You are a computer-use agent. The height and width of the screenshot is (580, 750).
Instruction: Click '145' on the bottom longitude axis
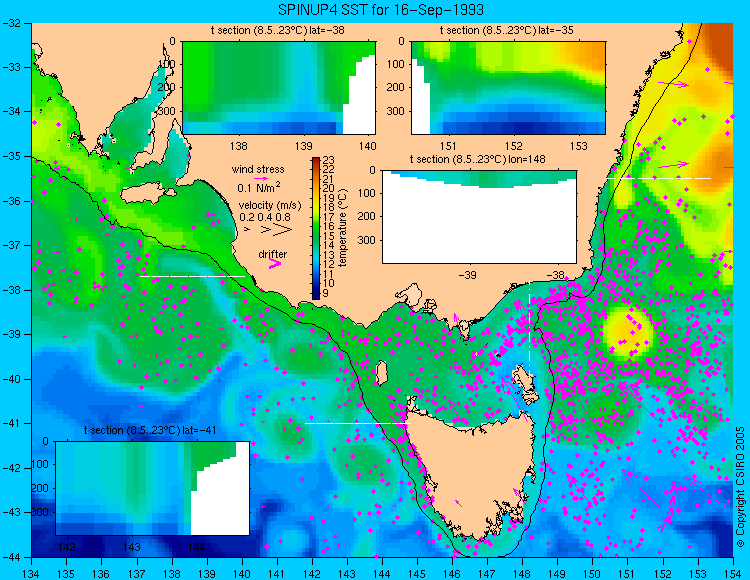pyautogui.click(x=417, y=574)
